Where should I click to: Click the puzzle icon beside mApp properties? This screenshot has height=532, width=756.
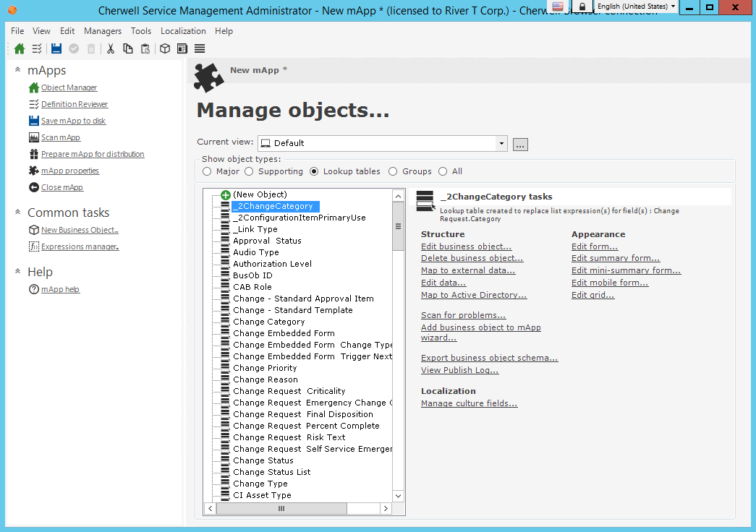pos(34,171)
